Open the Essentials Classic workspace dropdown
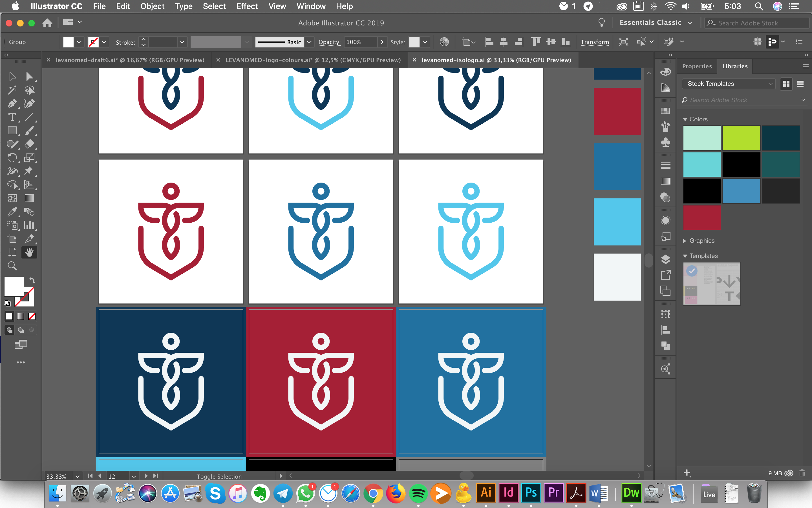The image size is (812, 508). pos(656,23)
